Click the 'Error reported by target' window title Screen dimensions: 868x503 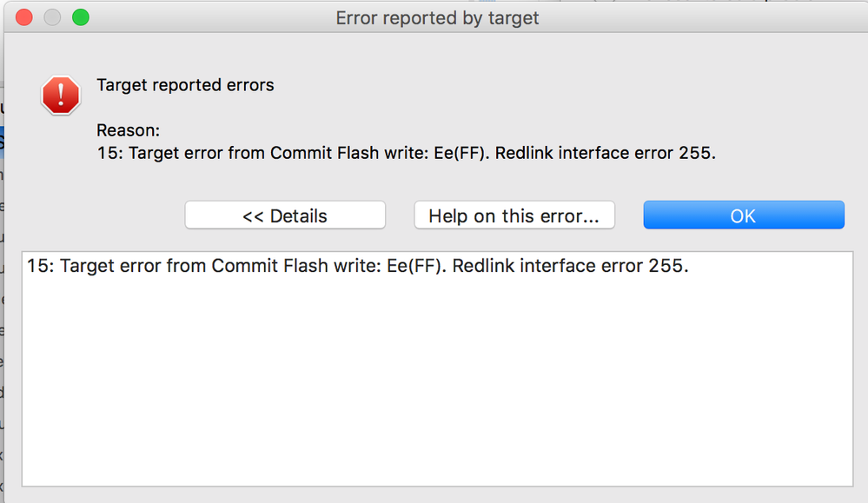pyautogui.click(x=437, y=18)
